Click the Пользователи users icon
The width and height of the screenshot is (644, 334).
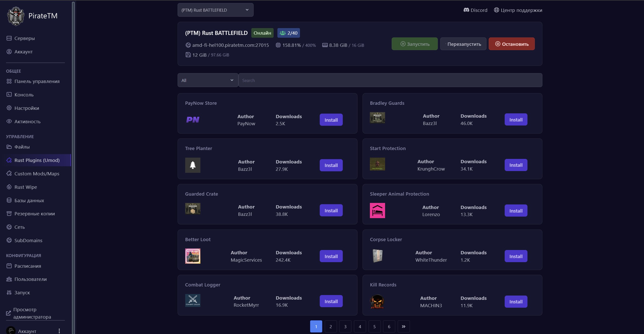pos(9,279)
